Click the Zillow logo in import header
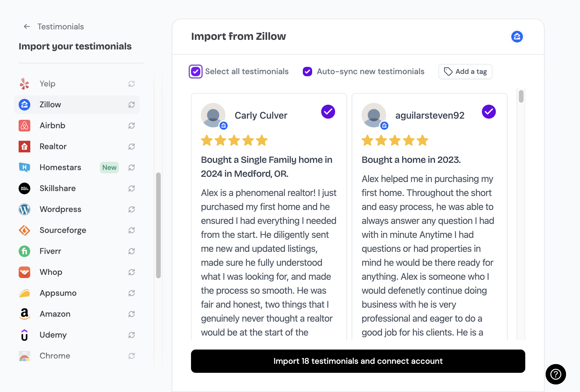580x392 pixels. point(517,37)
